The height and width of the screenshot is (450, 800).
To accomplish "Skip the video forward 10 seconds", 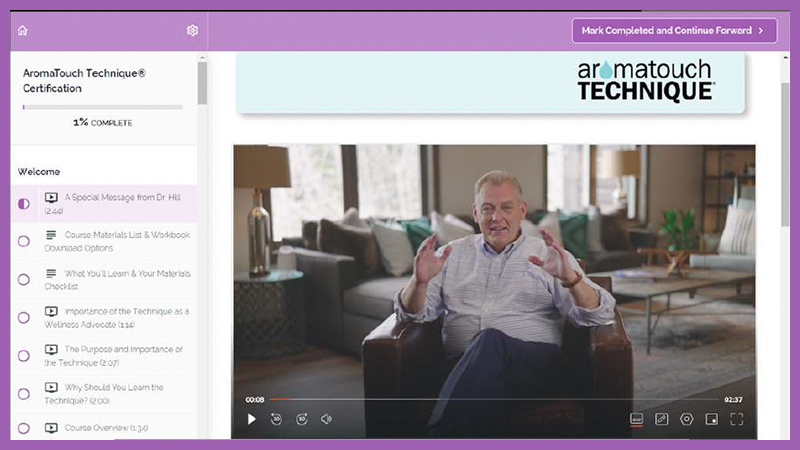I will 302,419.
